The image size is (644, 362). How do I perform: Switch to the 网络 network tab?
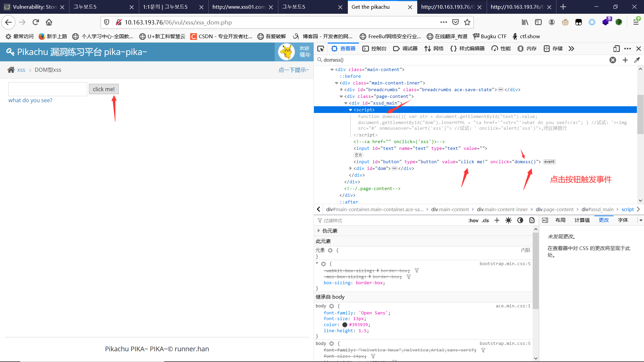(x=434, y=49)
